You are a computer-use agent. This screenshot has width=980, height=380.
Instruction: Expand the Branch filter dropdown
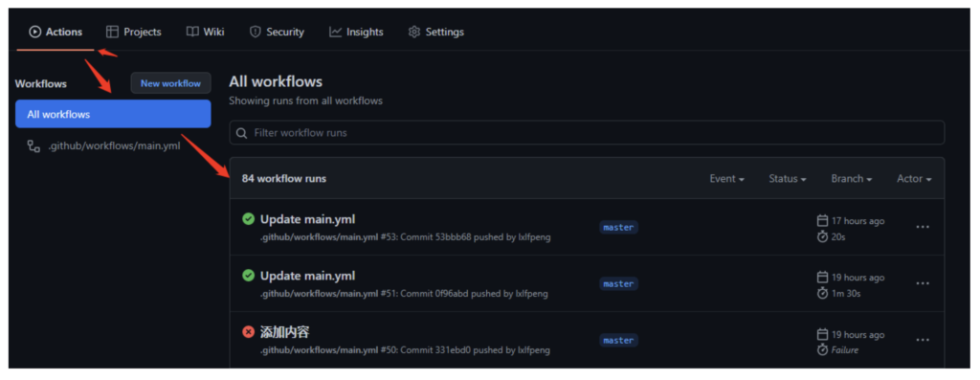click(852, 179)
